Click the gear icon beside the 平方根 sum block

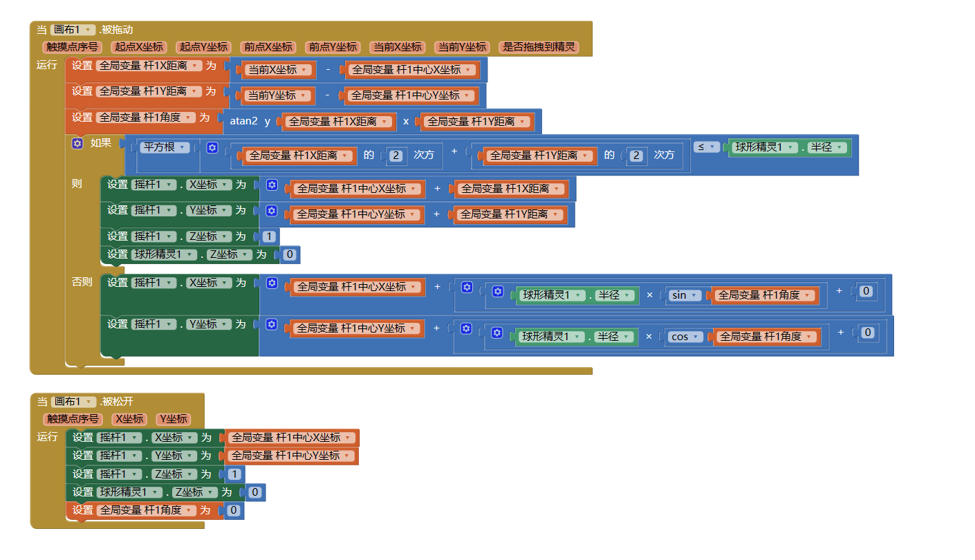click(x=212, y=147)
